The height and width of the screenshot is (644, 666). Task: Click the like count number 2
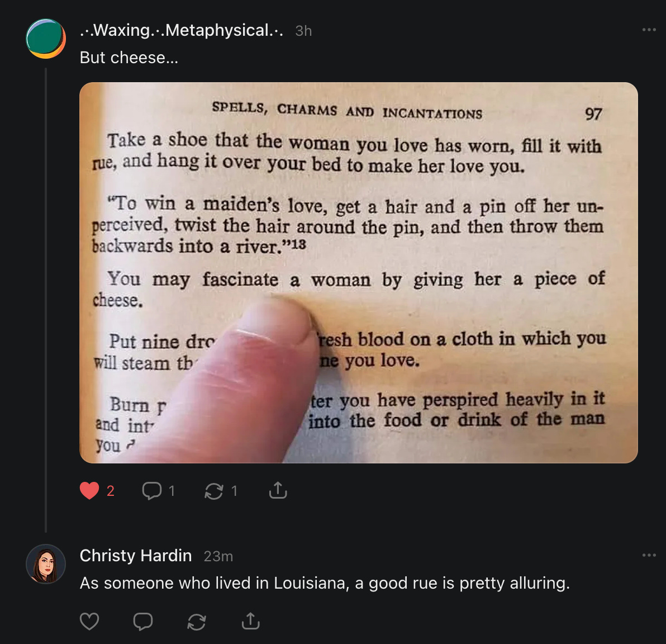111,491
